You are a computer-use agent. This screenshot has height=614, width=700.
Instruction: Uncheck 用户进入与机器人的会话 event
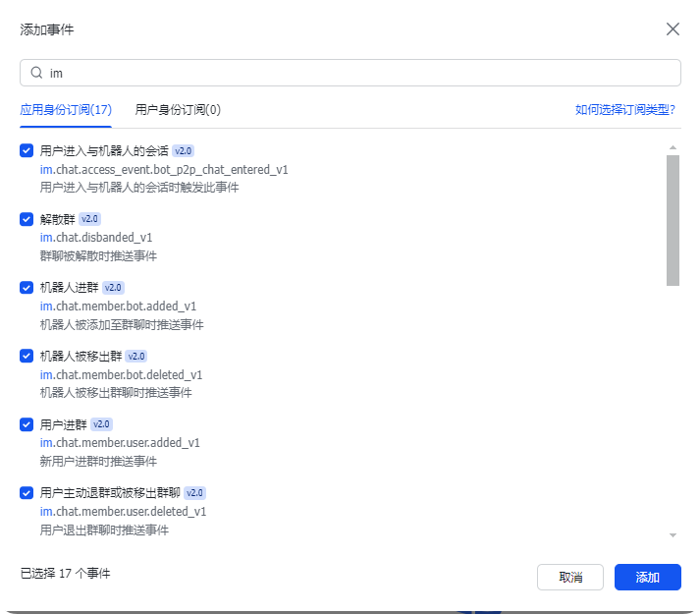pos(27,151)
